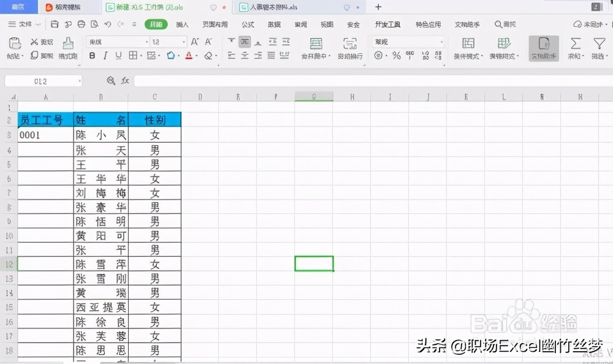Screen dimensions: 613x364
Task: Click the AutoSum Σ icon
Action: [575, 44]
